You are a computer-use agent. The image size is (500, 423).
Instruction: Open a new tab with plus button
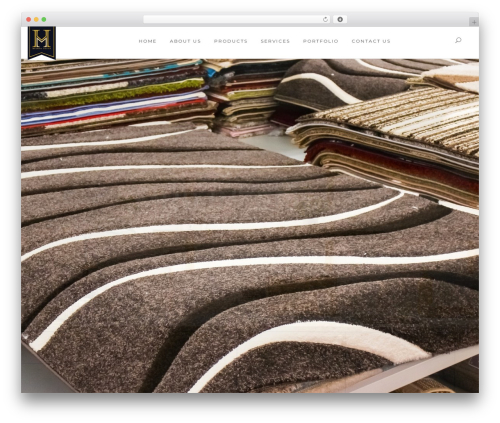(474, 22)
